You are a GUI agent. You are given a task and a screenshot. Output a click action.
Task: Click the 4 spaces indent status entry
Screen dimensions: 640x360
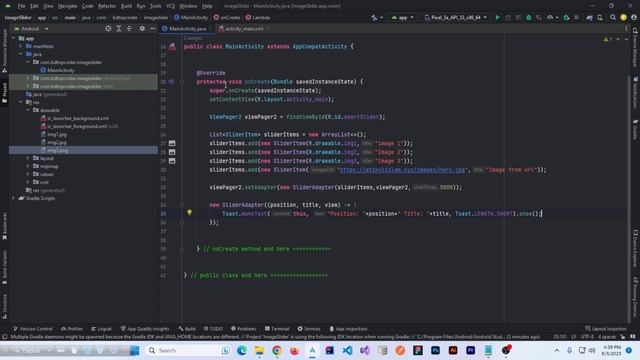click(607, 337)
